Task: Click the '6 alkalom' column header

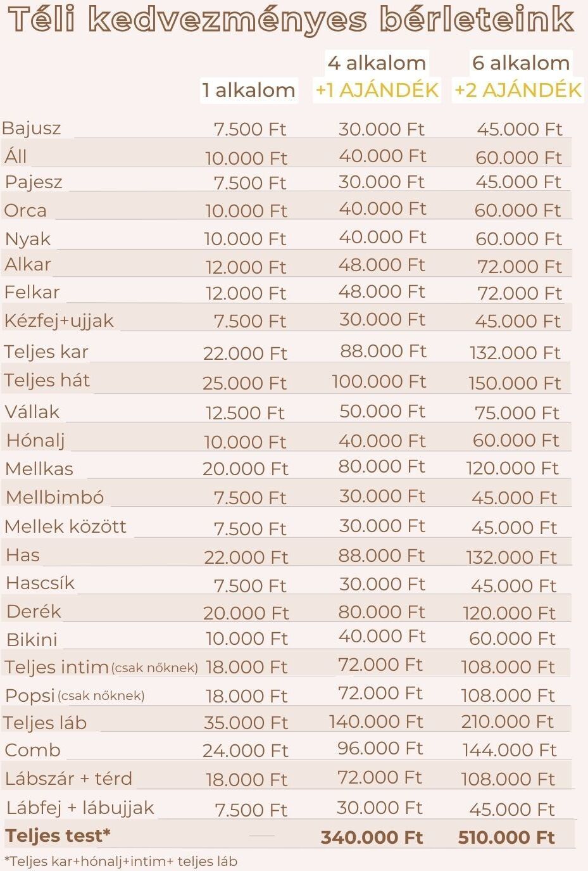Action: [x=521, y=63]
